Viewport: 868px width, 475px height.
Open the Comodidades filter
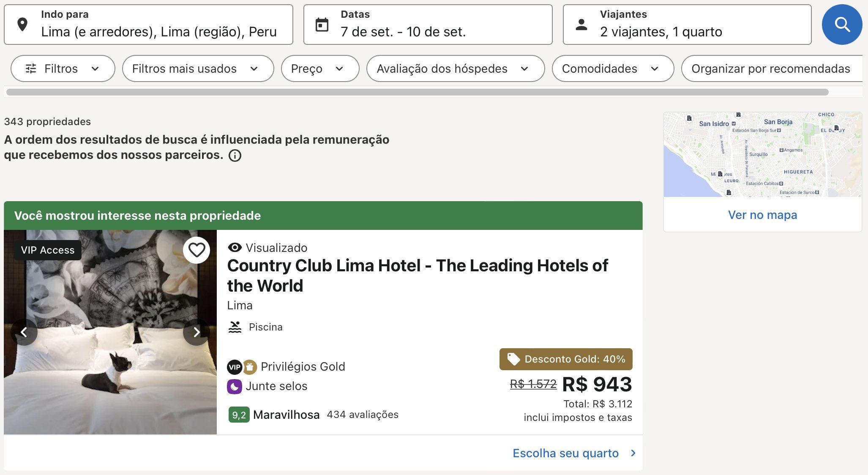pyautogui.click(x=613, y=68)
